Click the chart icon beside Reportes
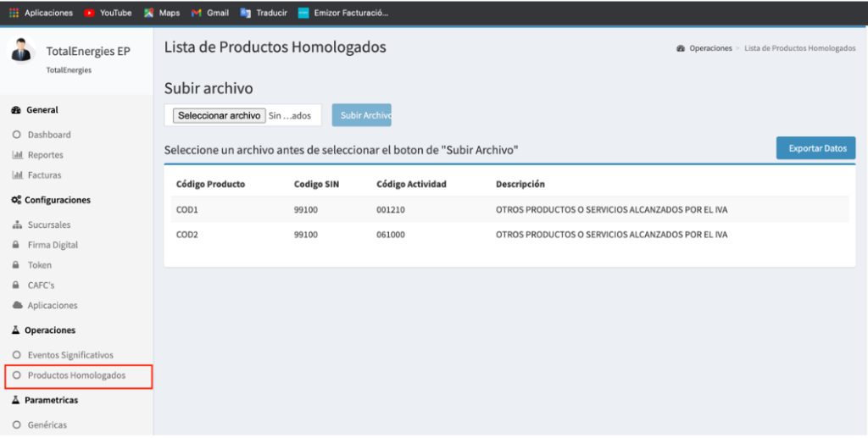Screen dimensions: 868x438 (16, 155)
